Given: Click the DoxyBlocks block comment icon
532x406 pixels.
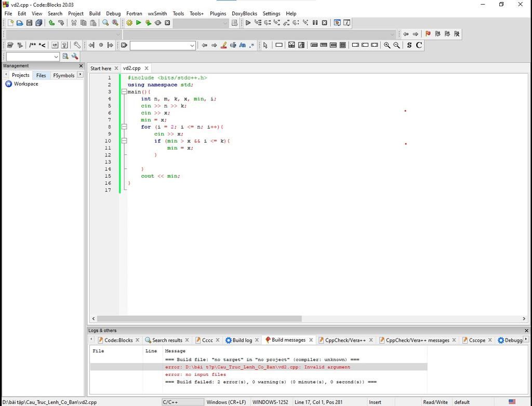Looking at the screenshot, I should point(33,45).
